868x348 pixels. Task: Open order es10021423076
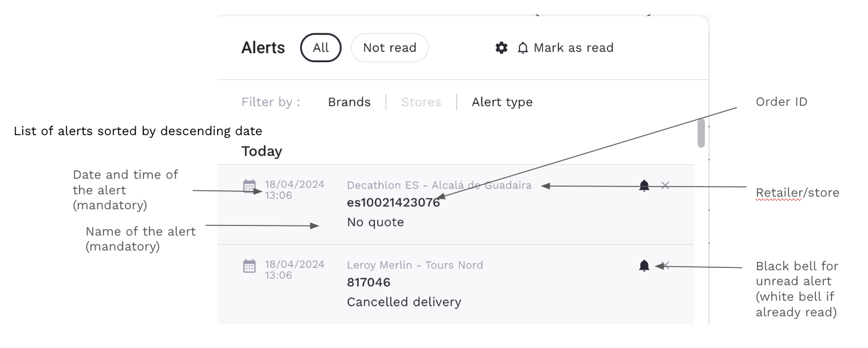(x=393, y=203)
